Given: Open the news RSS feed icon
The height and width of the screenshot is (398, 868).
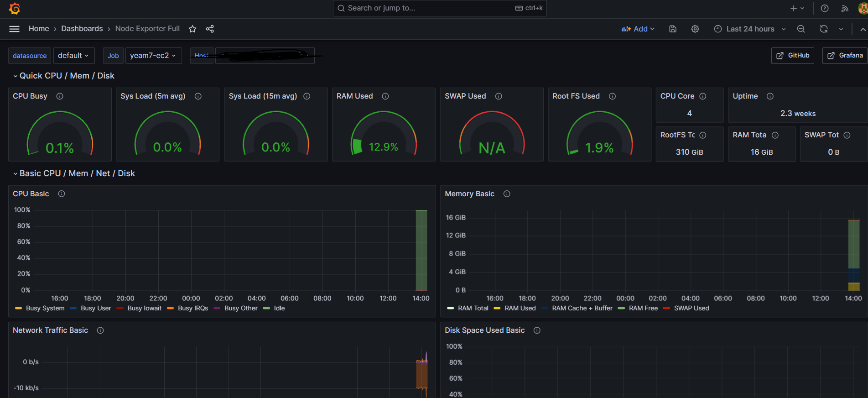Looking at the screenshot, I should tap(845, 8).
